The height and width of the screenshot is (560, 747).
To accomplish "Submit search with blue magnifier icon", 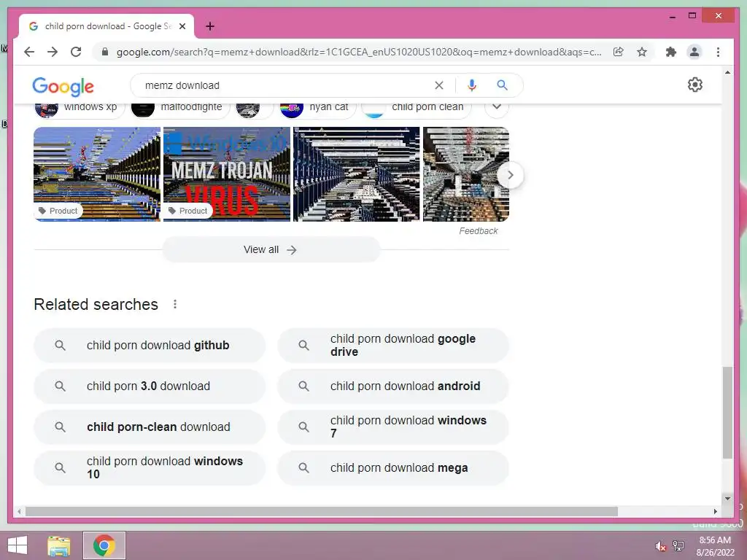I will [502, 85].
